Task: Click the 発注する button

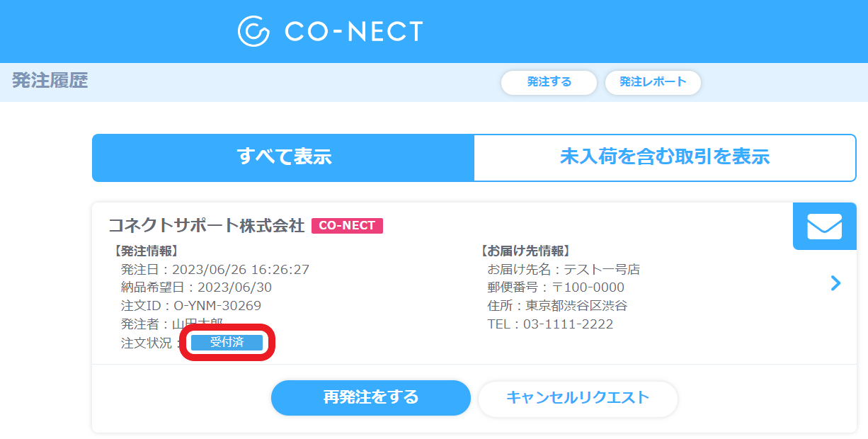Action: tap(549, 82)
